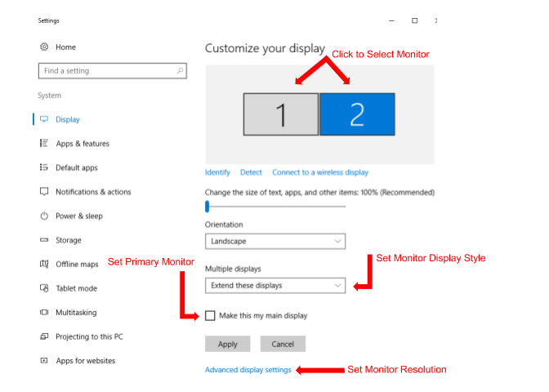Click the Default apps icon

(44, 167)
